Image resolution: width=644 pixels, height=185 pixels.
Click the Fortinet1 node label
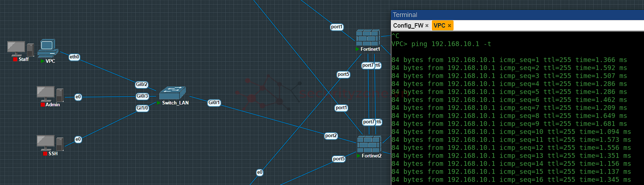(370, 49)
